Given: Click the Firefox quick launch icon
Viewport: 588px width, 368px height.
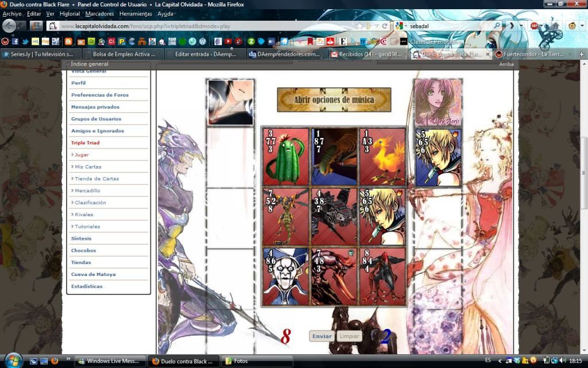Looking at the screenshot, I should tap(55, 361).
